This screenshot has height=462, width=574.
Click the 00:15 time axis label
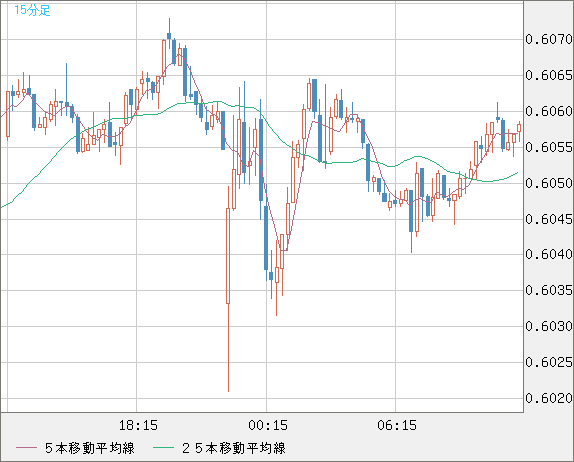pos(268,425)
